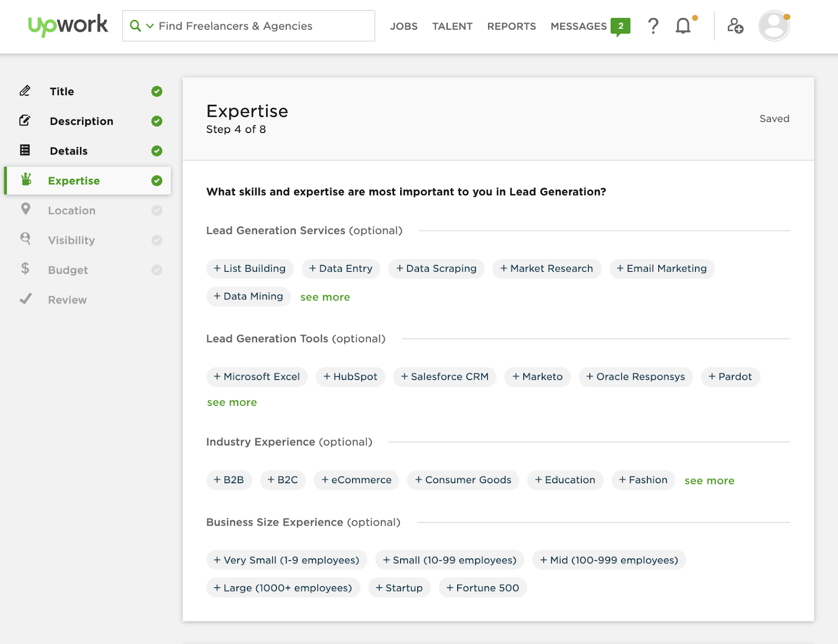Viewport: 838px width, 644px height.
Task: Click the search magnifier icon
Action: (135, 26)
